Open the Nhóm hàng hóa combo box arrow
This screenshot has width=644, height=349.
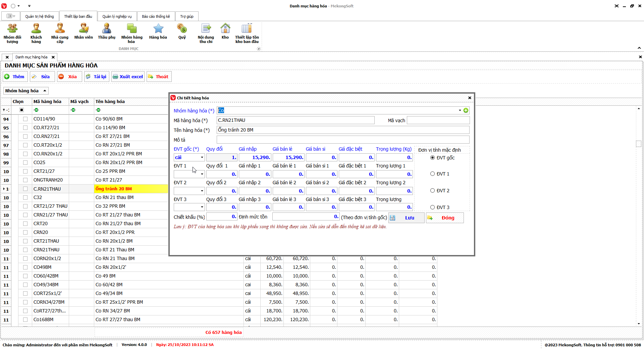coord(460,110)
